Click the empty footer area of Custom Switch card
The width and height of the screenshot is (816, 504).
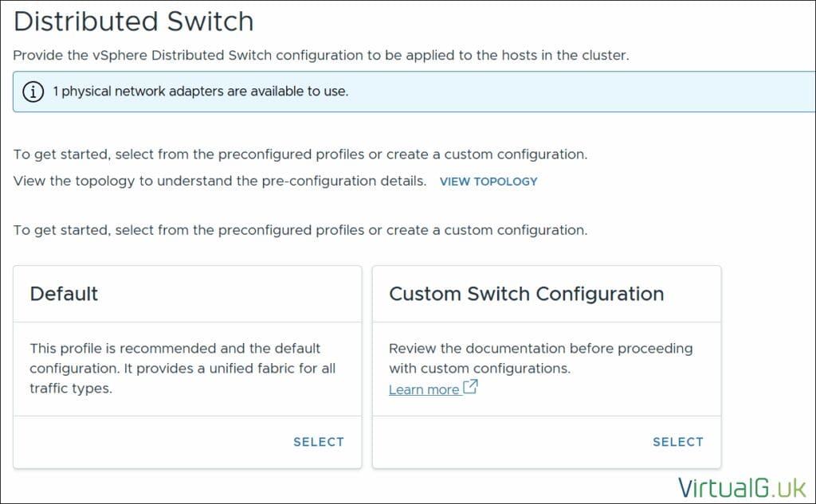[x=502, y=442]
